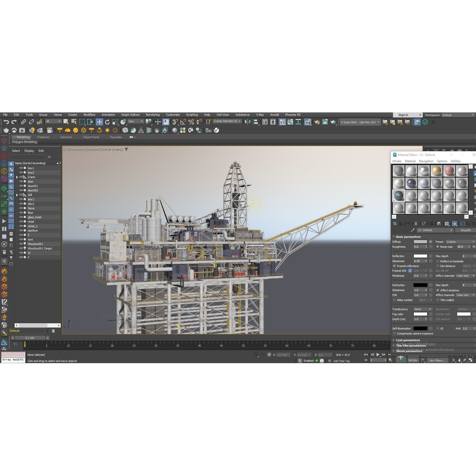Open the V-Ray toolbar icon
Viewport: 476px width, 476px height.
click(x=216, y=130)
